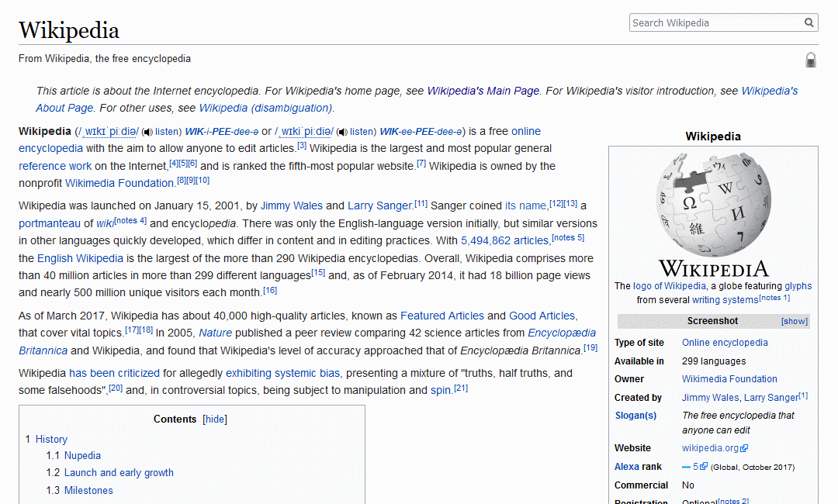Jump to Nupedia subsection in contents
The width and height of the screenshot is (838, 504).
click(82, 455)
